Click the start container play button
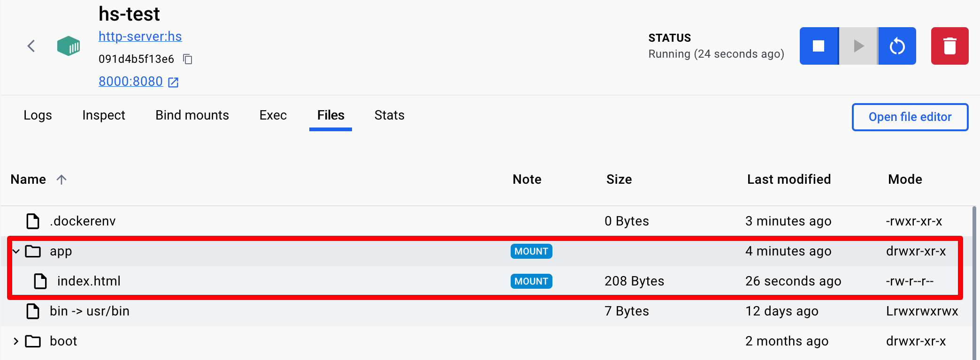980x360 pixels. [858, 46]
